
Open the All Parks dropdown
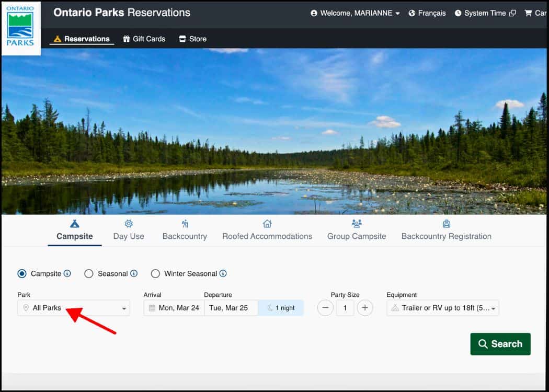pyautogui.click(x=74, y=308)
